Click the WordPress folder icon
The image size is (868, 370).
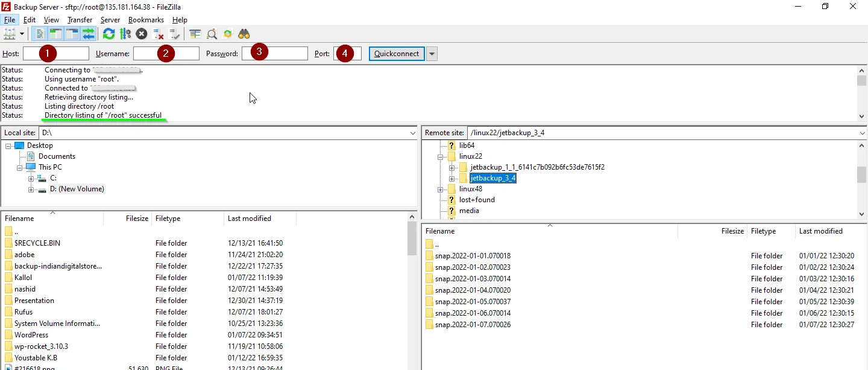(8, 335)
